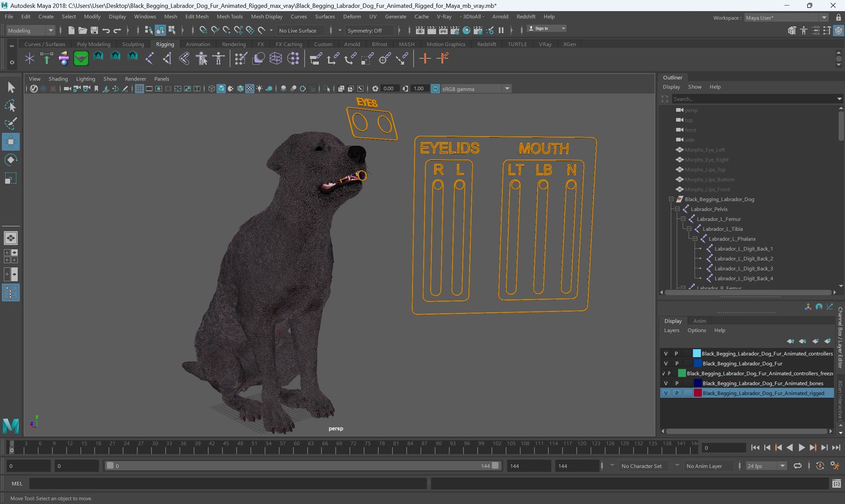Open the Deform menu

coord(352,16)
